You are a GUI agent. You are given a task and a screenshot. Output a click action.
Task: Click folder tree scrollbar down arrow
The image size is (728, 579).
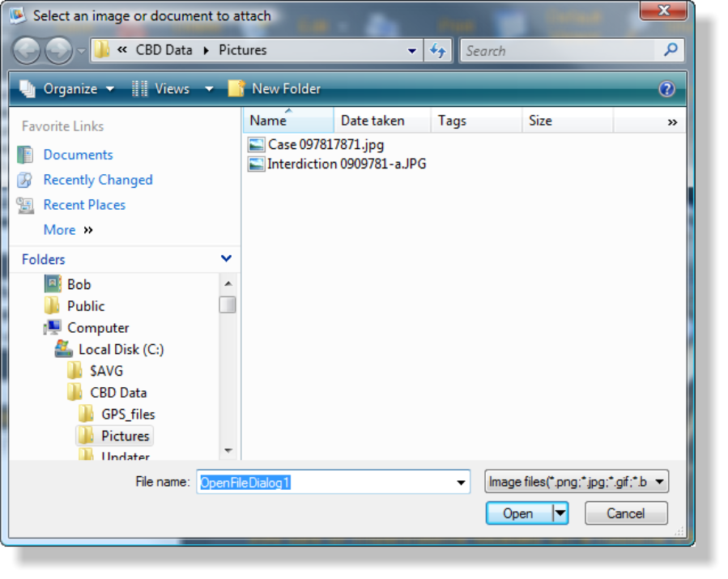click(228, 450)
